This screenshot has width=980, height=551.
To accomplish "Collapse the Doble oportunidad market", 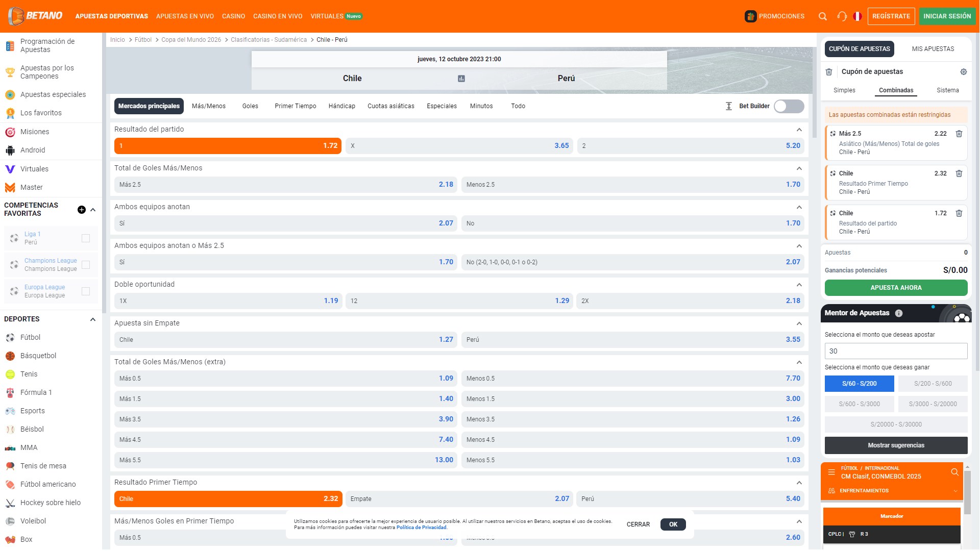I will coord(799,285).
